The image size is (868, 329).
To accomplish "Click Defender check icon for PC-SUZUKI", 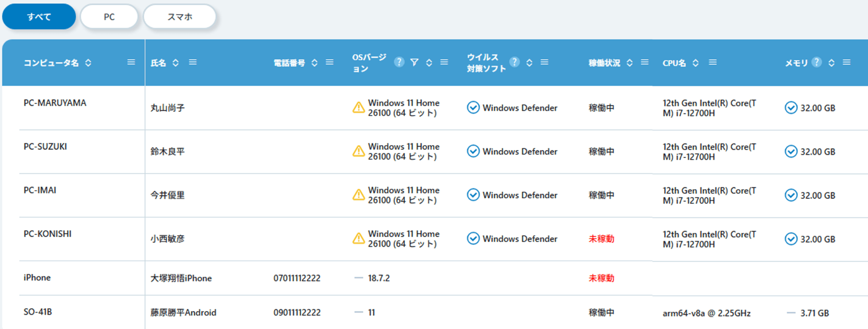I will coord(473,151).
